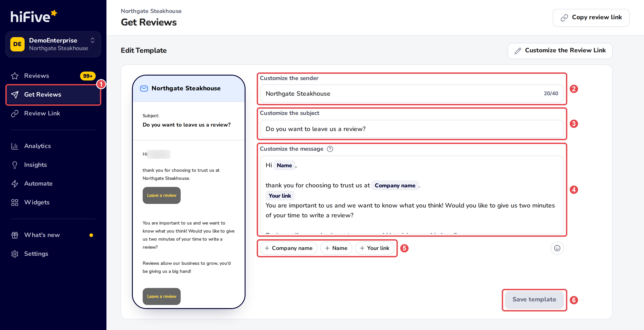The height and width of the screenshot is (330, 644).
Task: Click the envelope icon in email preview
Action: point(144,89)
